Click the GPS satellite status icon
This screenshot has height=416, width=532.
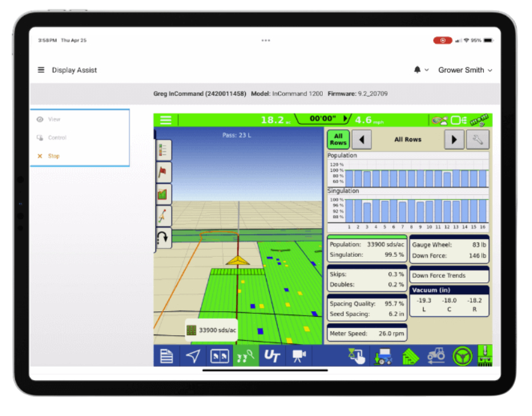tap(481, 120)
